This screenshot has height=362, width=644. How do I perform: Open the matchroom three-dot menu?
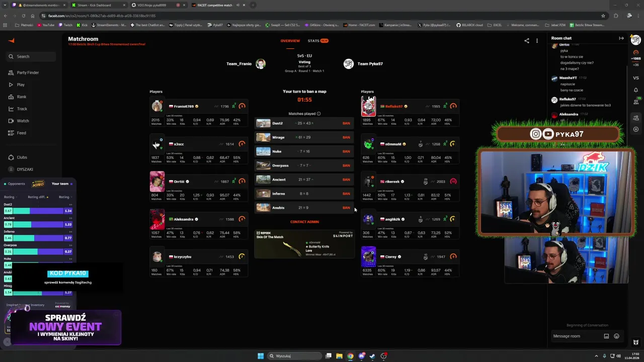[x=537, y=41]
